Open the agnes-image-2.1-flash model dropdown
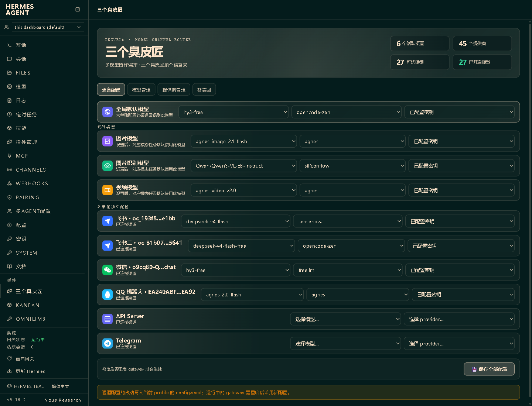Viewport: 532px width, 406px height. pos(244,141)
